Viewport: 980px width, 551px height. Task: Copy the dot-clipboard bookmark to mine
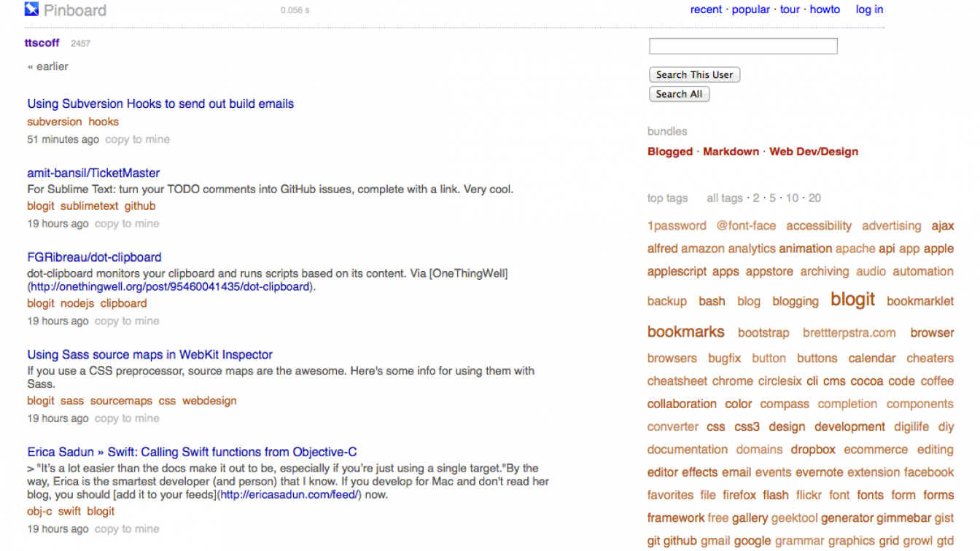[x=127, y=321]
